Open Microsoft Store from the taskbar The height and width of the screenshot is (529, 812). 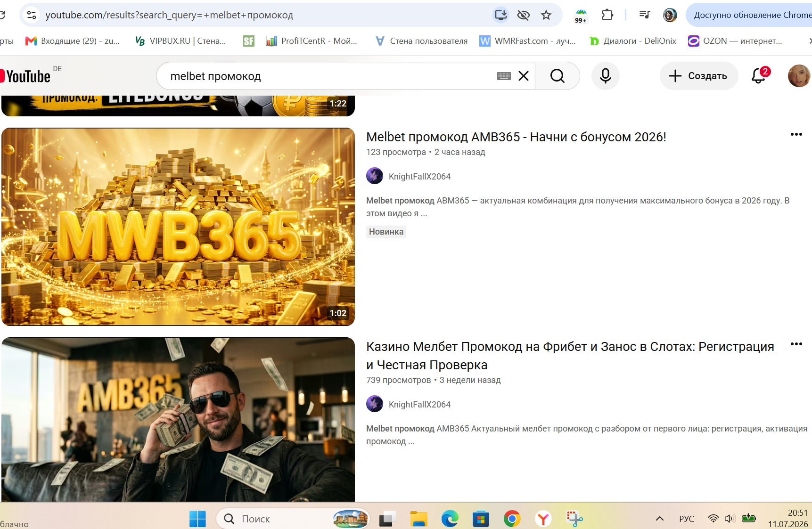(481, 519)
